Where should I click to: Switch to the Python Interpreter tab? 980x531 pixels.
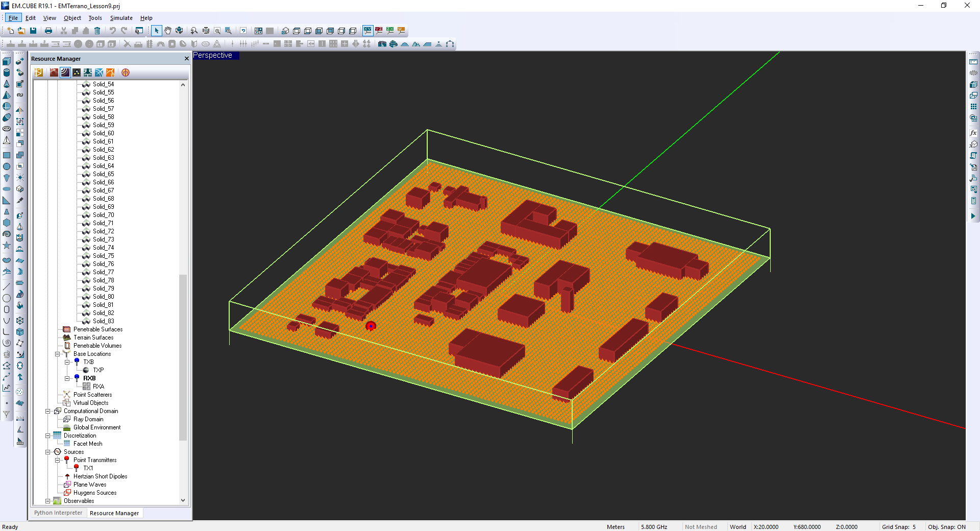tap(58, 513)
